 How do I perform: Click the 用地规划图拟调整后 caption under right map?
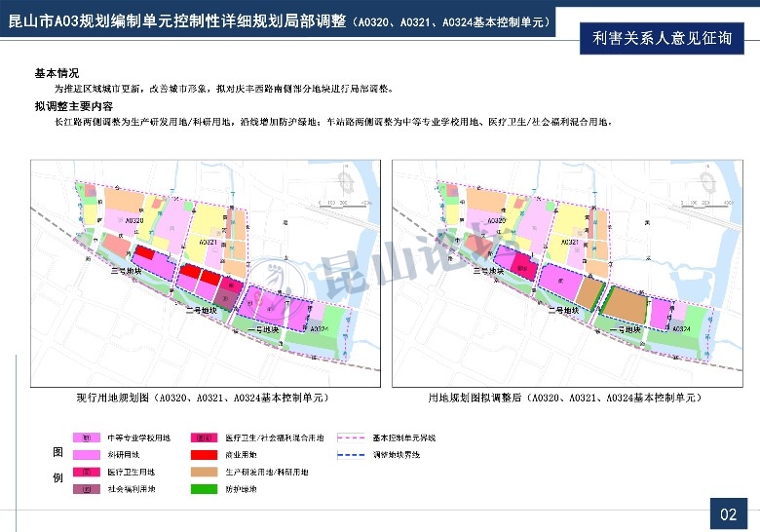pos(564,399)
